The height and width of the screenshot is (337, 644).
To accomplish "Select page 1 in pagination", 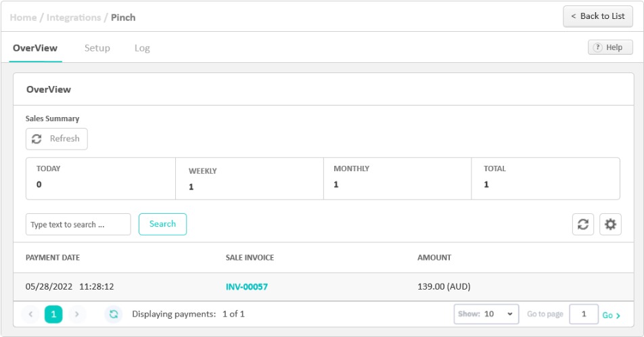I will tap(53, 314).
